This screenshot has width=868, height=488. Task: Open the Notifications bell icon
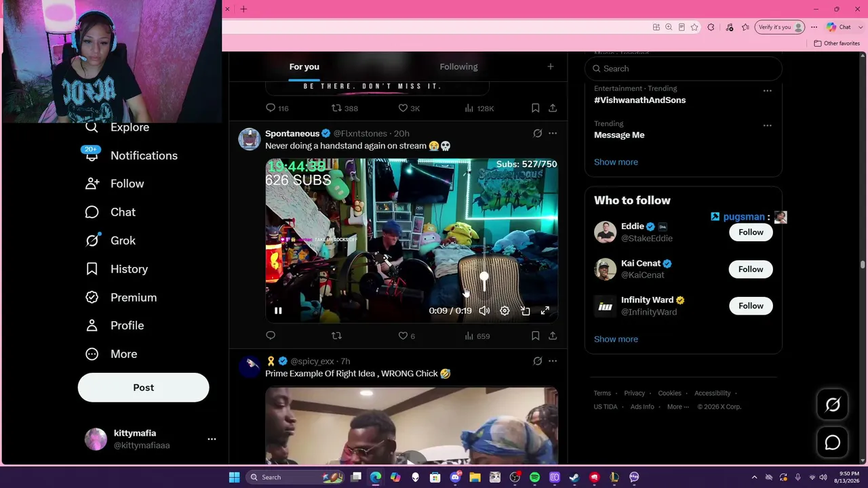pos(92,155)
